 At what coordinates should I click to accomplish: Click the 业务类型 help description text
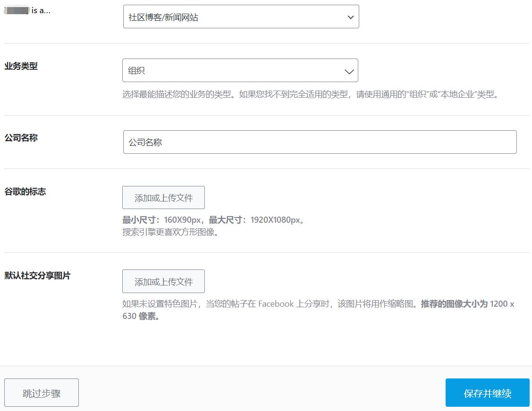[310, 94]
